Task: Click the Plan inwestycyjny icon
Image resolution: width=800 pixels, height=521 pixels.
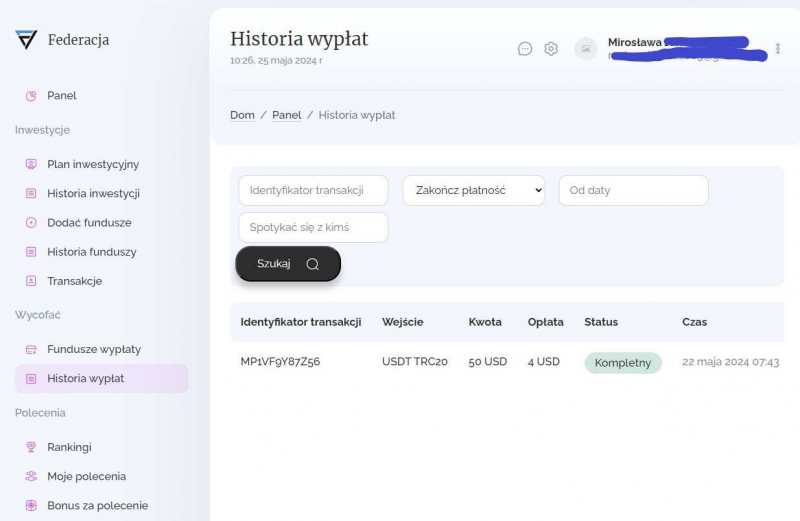Action: [x=31, y=164]
